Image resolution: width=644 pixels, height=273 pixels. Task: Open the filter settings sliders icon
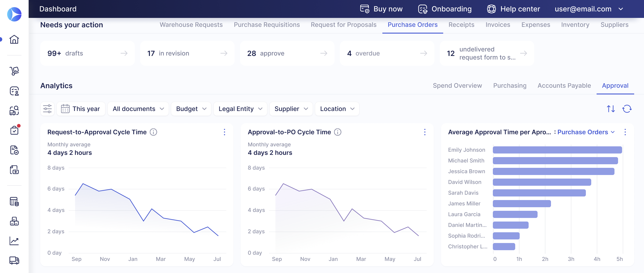[x=47, y=109]
